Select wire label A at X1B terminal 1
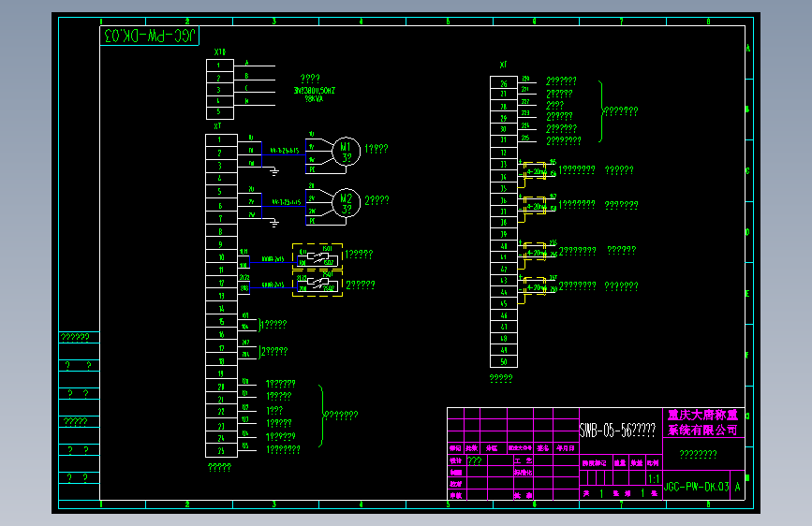 coord(246,63)
